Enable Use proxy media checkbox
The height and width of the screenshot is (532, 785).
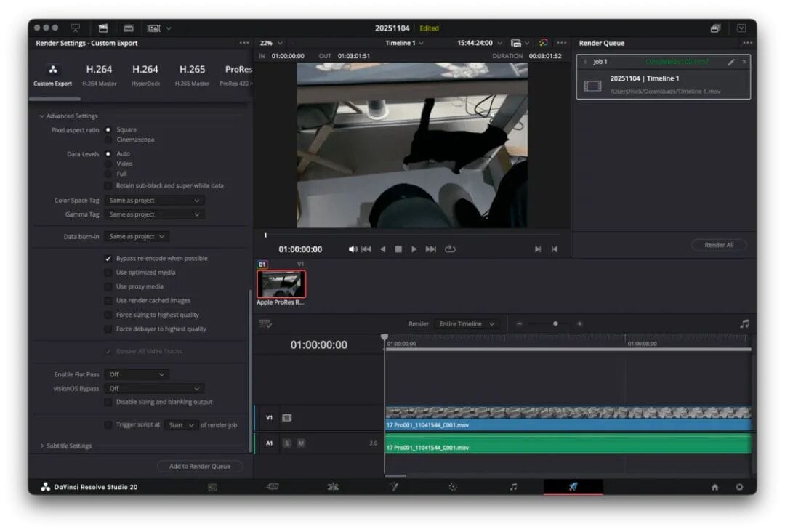click(x=108, y=286)
